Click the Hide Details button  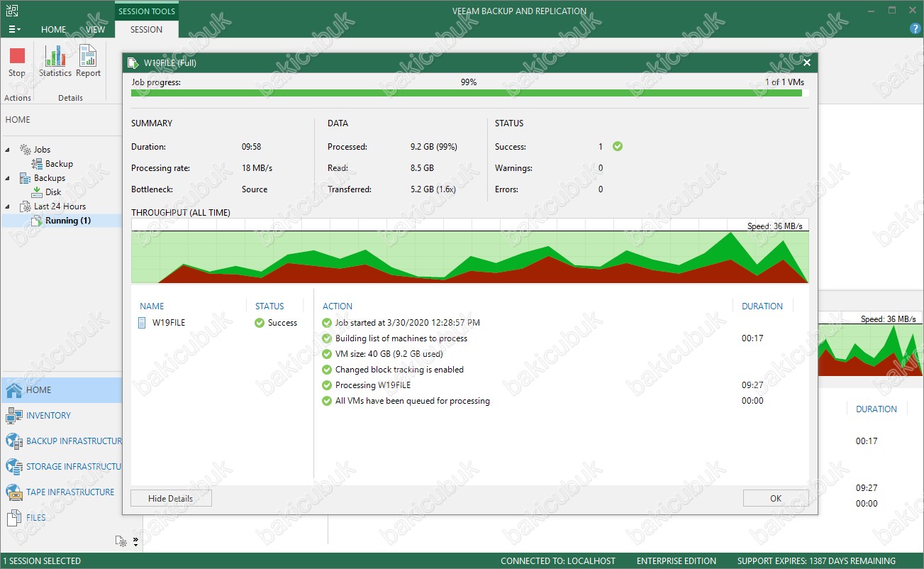click(x=171, y=499)
